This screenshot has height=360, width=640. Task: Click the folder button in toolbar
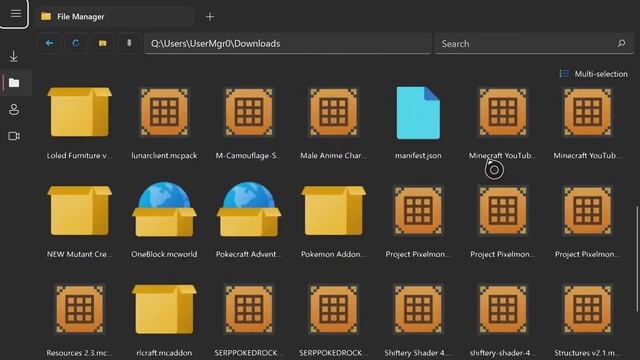pos(102,43)
